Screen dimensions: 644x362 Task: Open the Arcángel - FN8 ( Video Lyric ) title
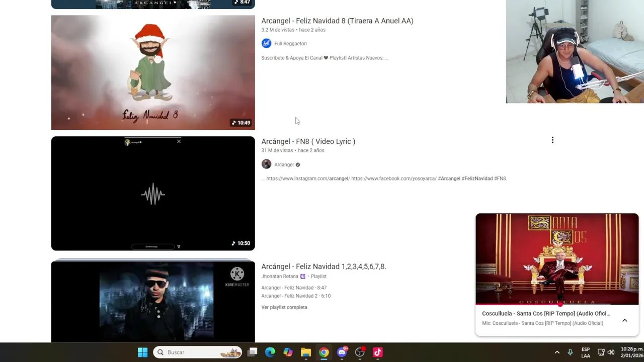pos(308,141)
